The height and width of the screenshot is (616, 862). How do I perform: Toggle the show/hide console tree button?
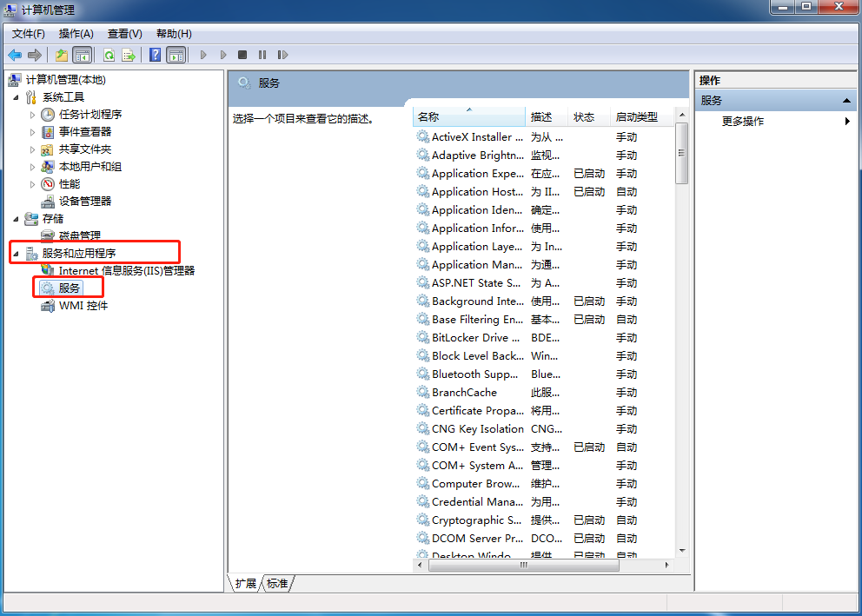tap(83, 55)
